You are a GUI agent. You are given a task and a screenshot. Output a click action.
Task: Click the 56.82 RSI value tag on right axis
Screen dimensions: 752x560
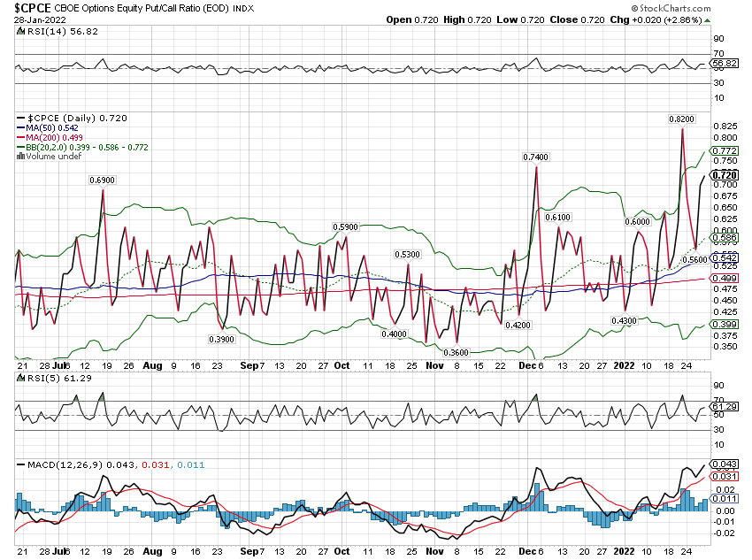click(725, 64)
